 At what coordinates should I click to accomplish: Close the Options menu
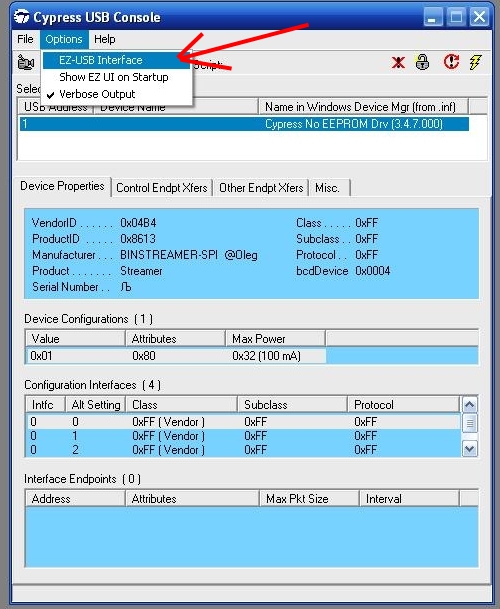point(64,39)
